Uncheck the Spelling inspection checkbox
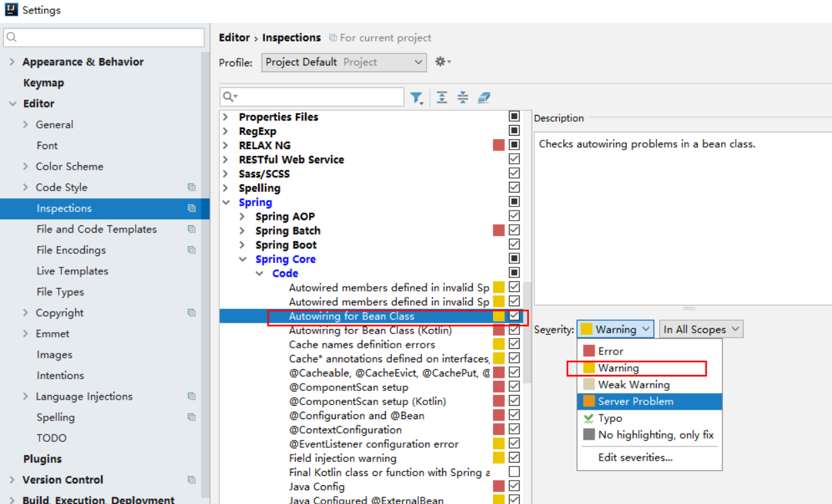 pyautogui.click(x=514, y=188)
